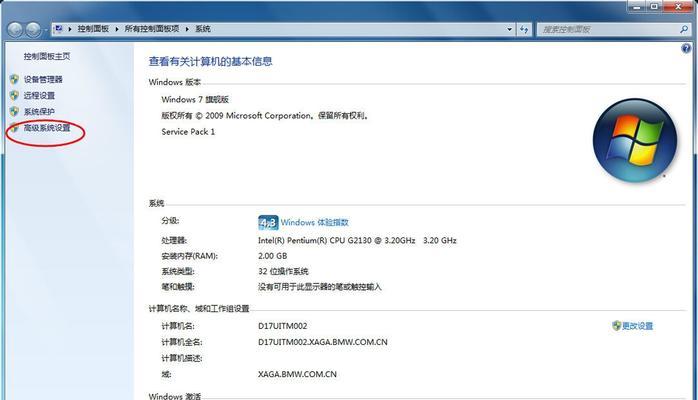The height and width of the screenshot is (400, 698).
Task: Open 设备管理器 link
Action: [x=43, y=79]
